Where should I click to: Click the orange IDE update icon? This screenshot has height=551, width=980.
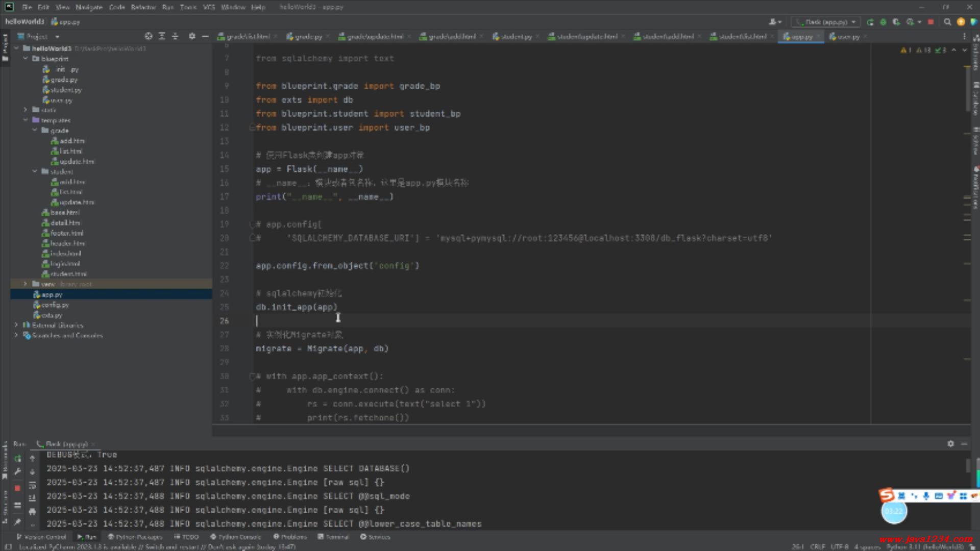point(961,22)
